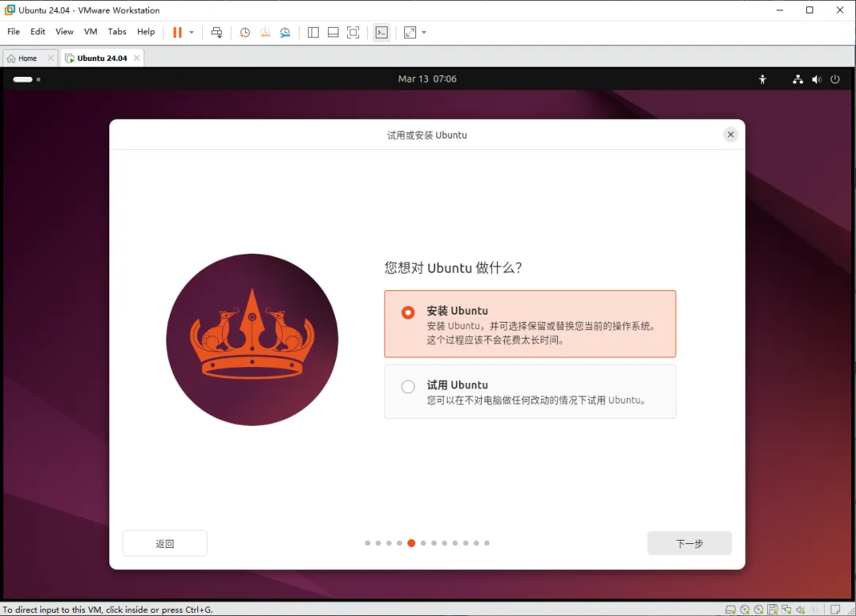
Task: Toggle the thumbnail bar toolbar icon
Action: 333,33
